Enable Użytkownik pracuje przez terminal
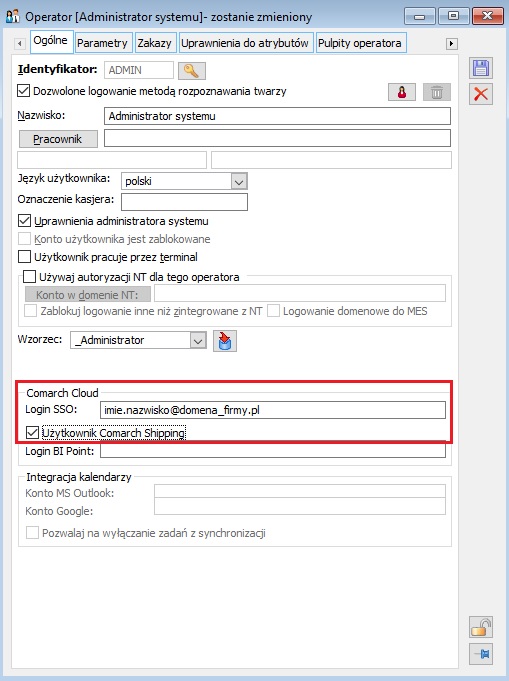The width and height of the screenshot is (509, 681). [x=24, y=257]
